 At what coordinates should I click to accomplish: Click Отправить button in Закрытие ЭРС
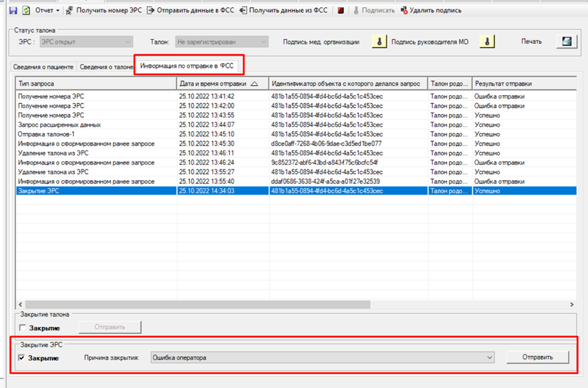[538, 357]
